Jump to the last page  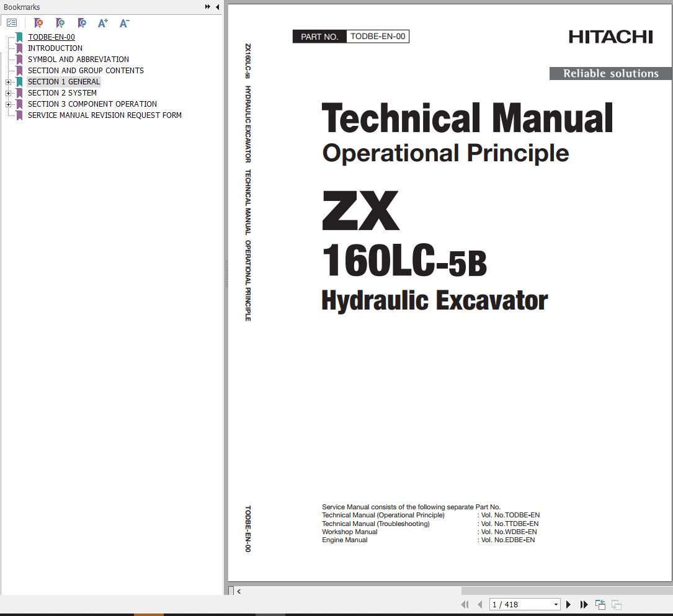pyautogui.click(x=584, y=604)
